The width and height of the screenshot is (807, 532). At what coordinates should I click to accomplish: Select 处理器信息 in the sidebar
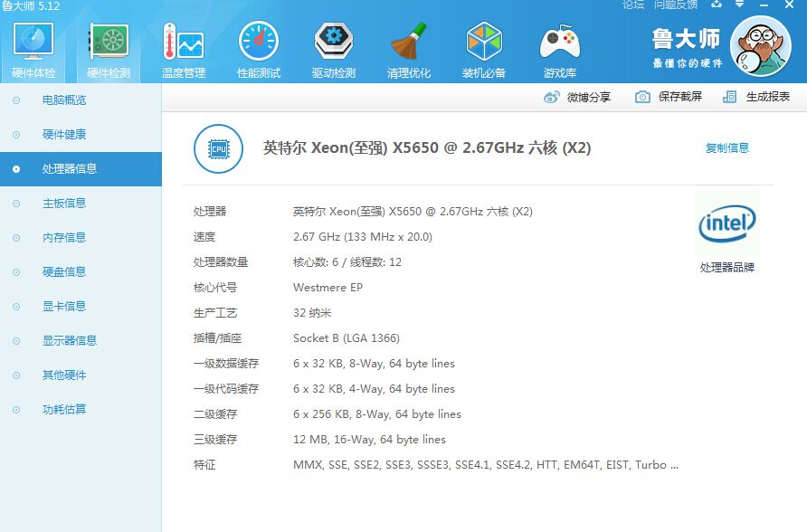(81, 169)
